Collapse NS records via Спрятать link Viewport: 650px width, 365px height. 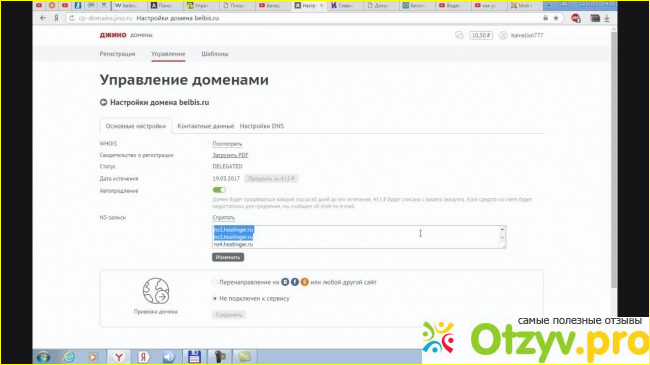tap(223, 217)
